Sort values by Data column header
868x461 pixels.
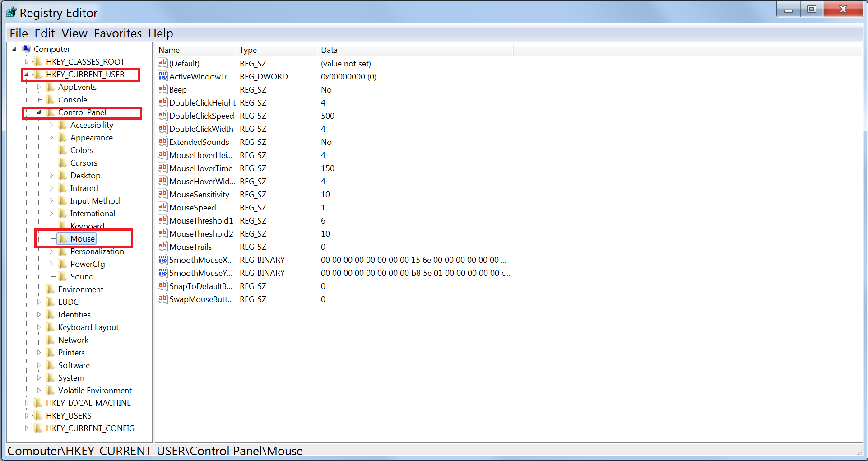[415, 50]
